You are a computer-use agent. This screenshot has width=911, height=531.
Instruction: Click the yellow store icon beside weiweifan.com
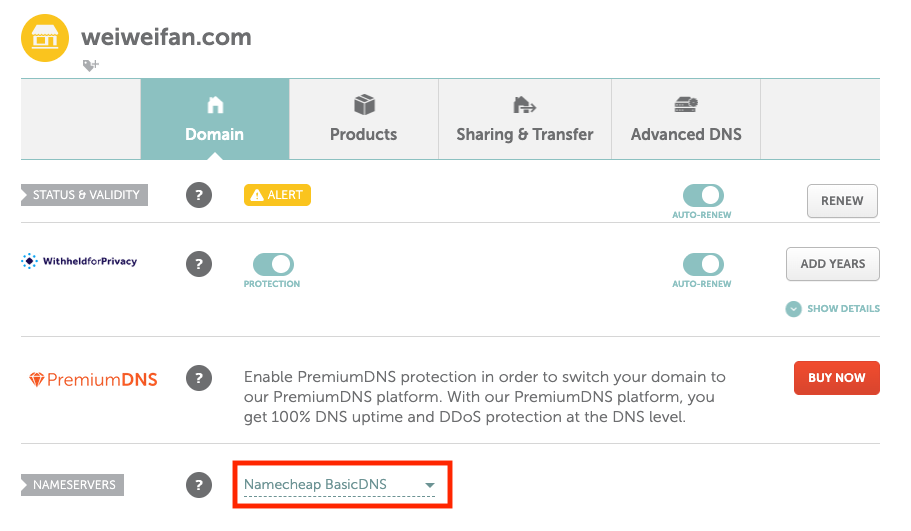(44, 38)
